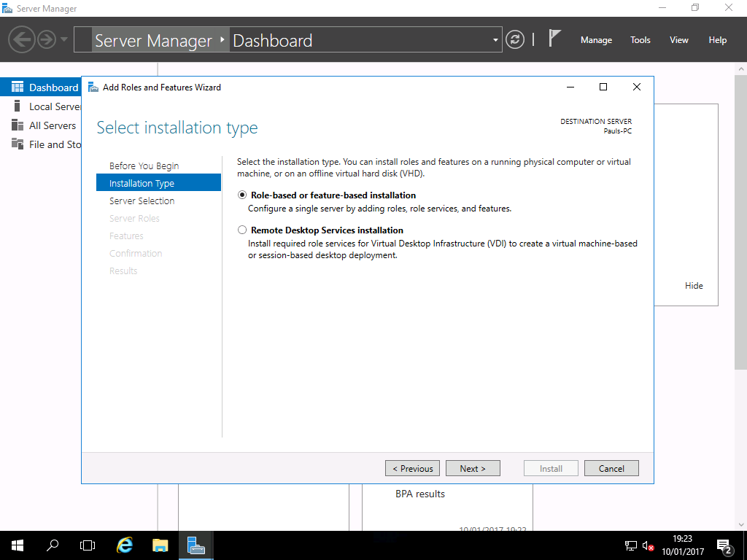Open the notifications flag
Screen dimensions: 747x560
click(x=554, y=39)
